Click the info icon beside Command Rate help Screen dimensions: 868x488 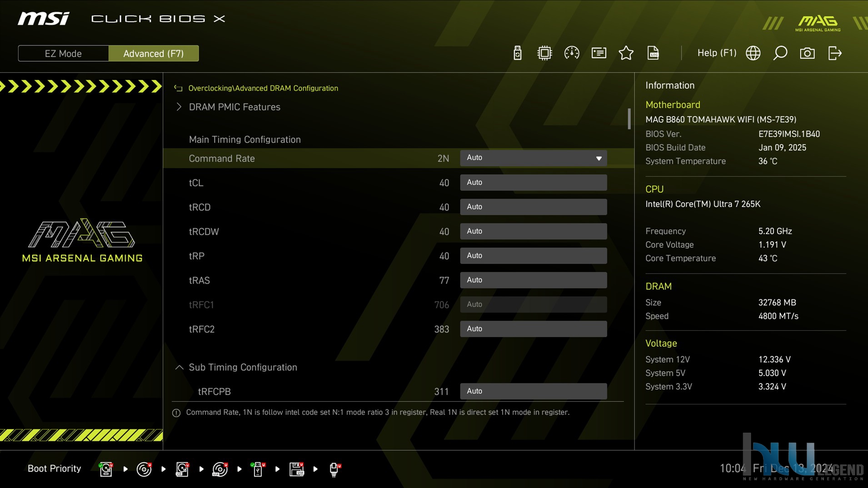click(x=176, y=413)
